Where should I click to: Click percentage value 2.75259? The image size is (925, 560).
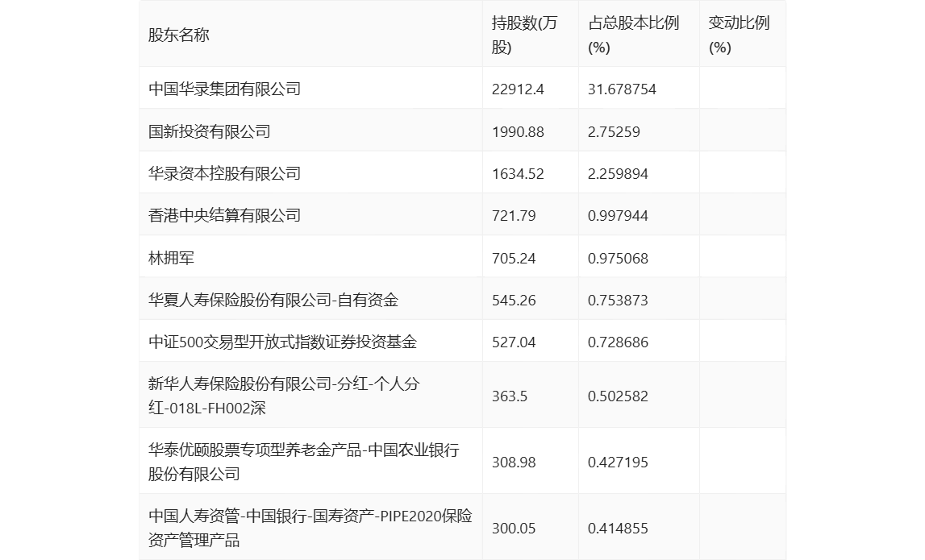pyautogui.click(x=614, y=132)
